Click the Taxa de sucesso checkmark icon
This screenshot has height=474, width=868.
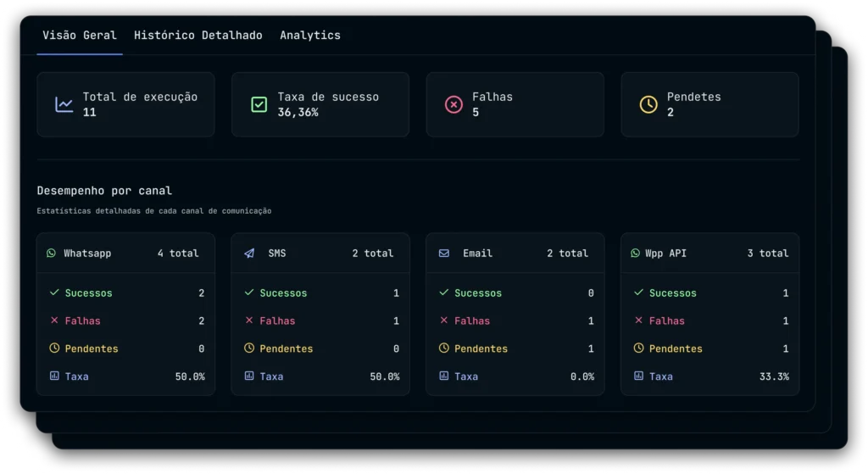coord(259,104)
